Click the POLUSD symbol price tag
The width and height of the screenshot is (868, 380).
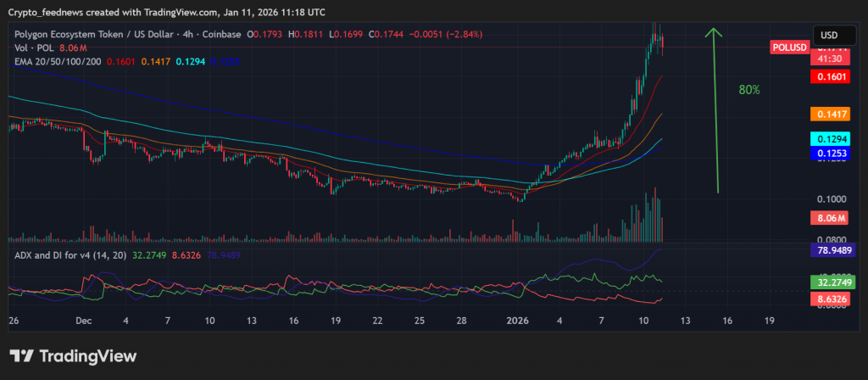(789, 47)
